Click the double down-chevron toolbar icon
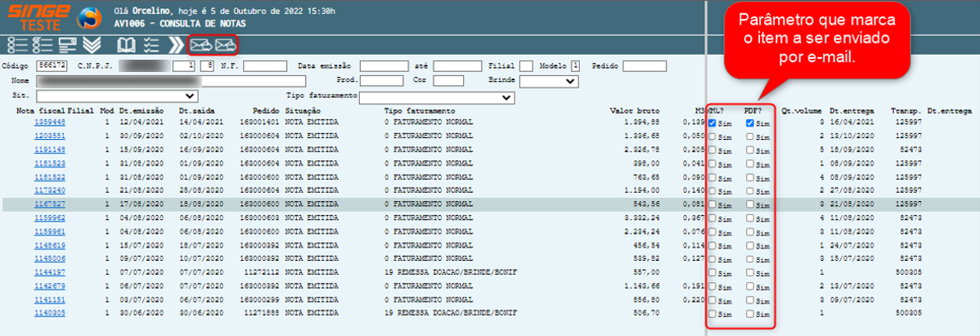The height and width of the screenshot is (336, 980). point(92,45)
